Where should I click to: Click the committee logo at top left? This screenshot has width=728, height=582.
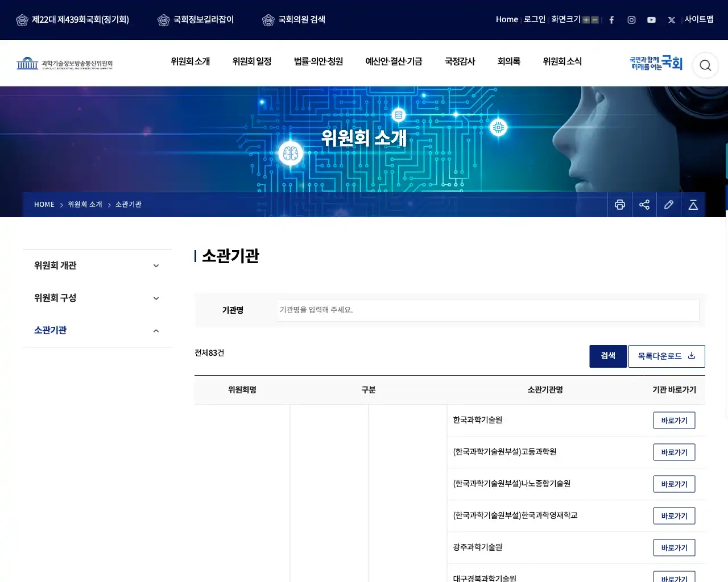point(65,63)
